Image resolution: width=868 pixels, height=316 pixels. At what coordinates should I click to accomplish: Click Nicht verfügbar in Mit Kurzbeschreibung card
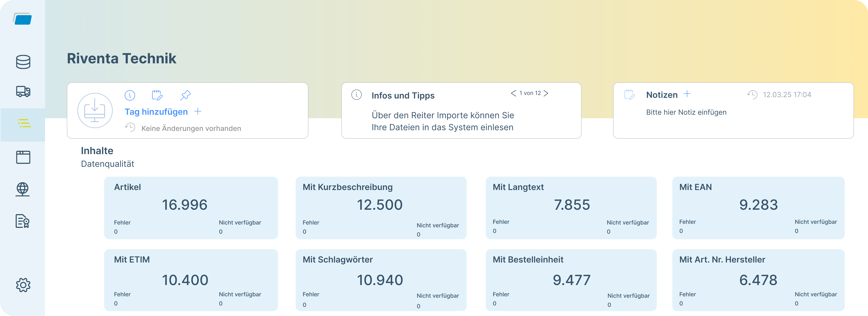(x=437, y=225)
